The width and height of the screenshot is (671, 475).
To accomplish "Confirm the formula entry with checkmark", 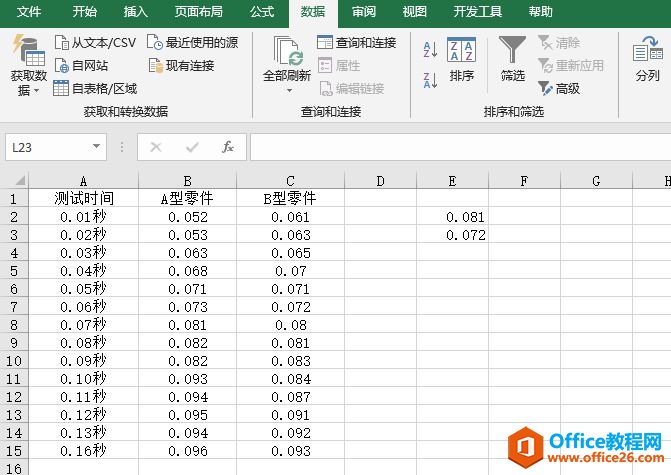I will point(192,147).
